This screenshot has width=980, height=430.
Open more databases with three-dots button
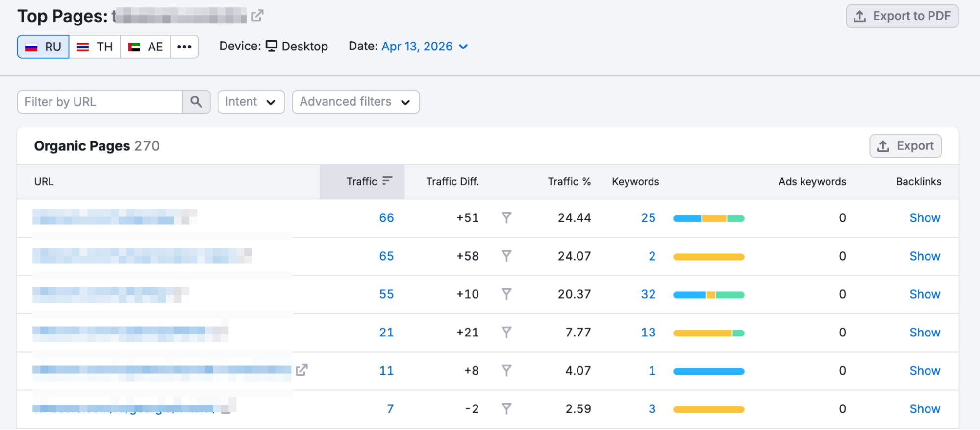click(184, 47)
